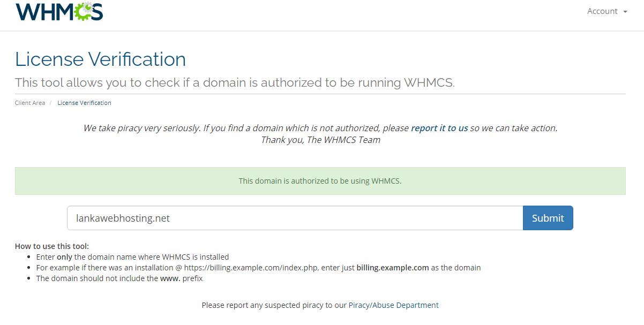Click the WHMCS logo

(59, 11)
